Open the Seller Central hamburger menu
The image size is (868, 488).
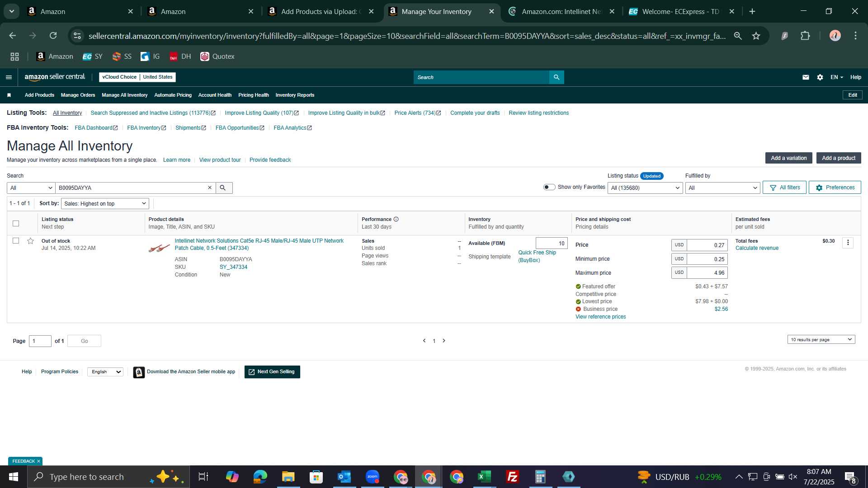[x=9, y=77]
